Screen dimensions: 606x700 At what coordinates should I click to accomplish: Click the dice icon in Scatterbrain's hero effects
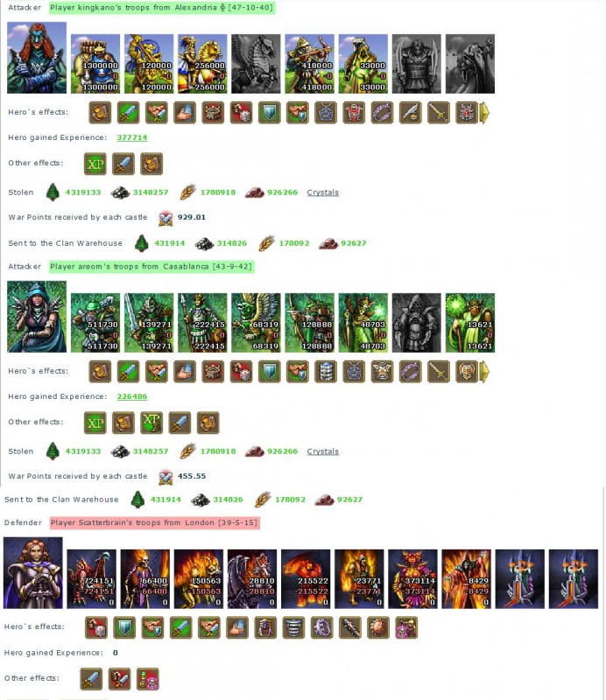pyautogui.click(x=96, y=627)
